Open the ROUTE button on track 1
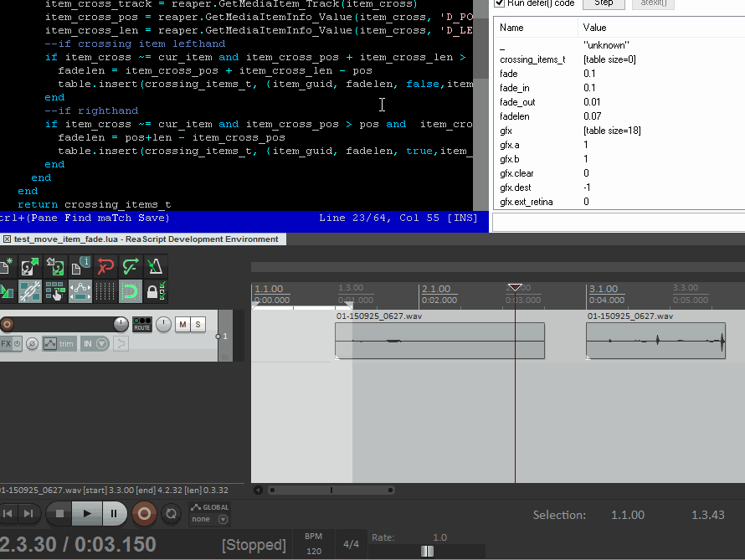The image size is (745, 560). click(x=141, y=325)
